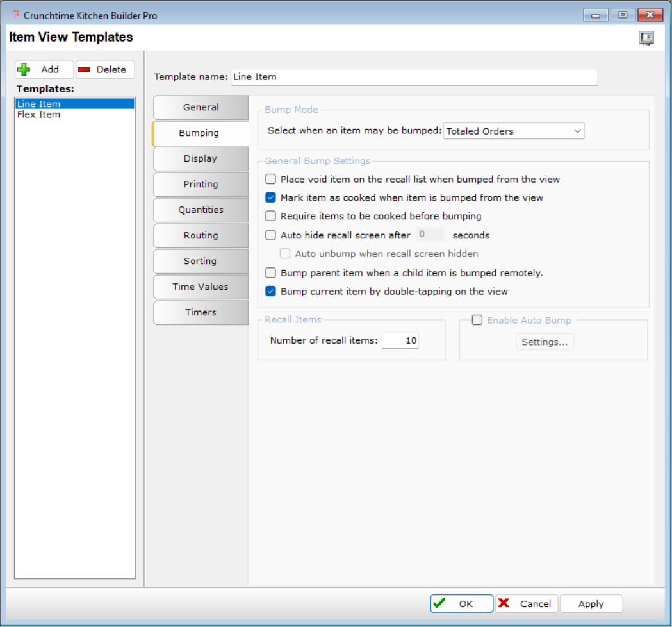The width and height of the screenshot is (672, 627).
Task: Select the Time Values tab
Action: [x=201, y=287]
